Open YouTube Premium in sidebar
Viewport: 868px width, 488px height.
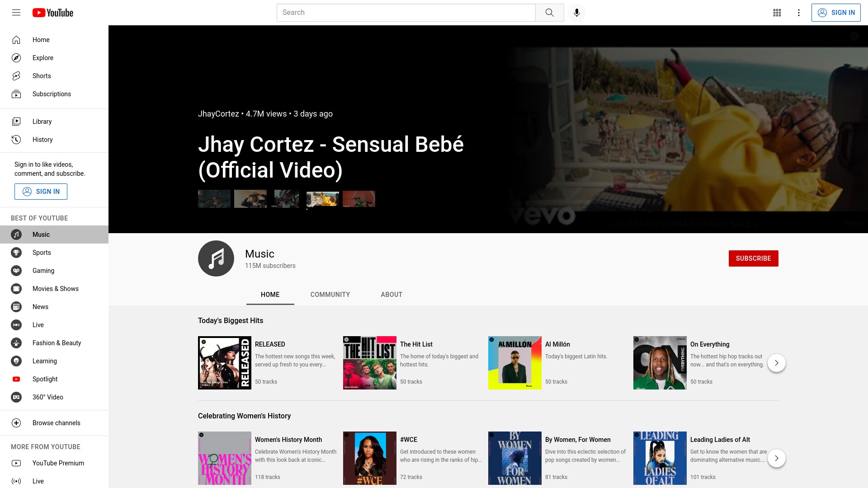point(54,463)
